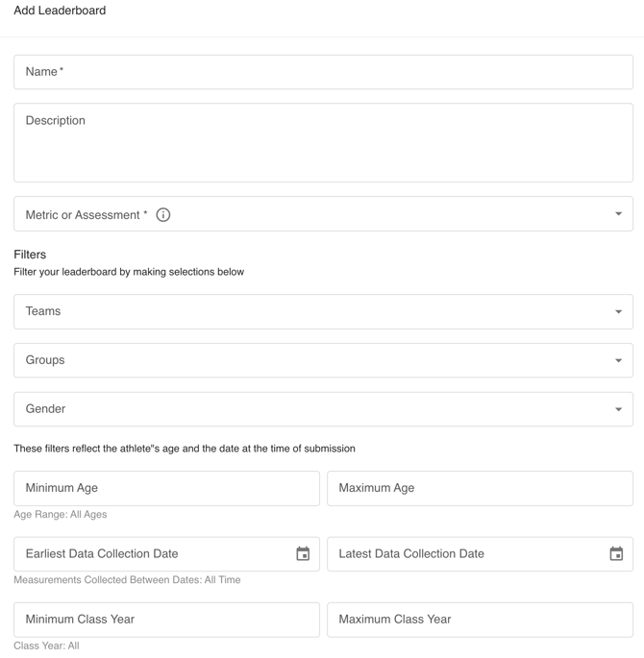Image resolution: width=644 pixels, height=658 pixels.
Task: Select the Maximum Age input
Action: (480, 488)
